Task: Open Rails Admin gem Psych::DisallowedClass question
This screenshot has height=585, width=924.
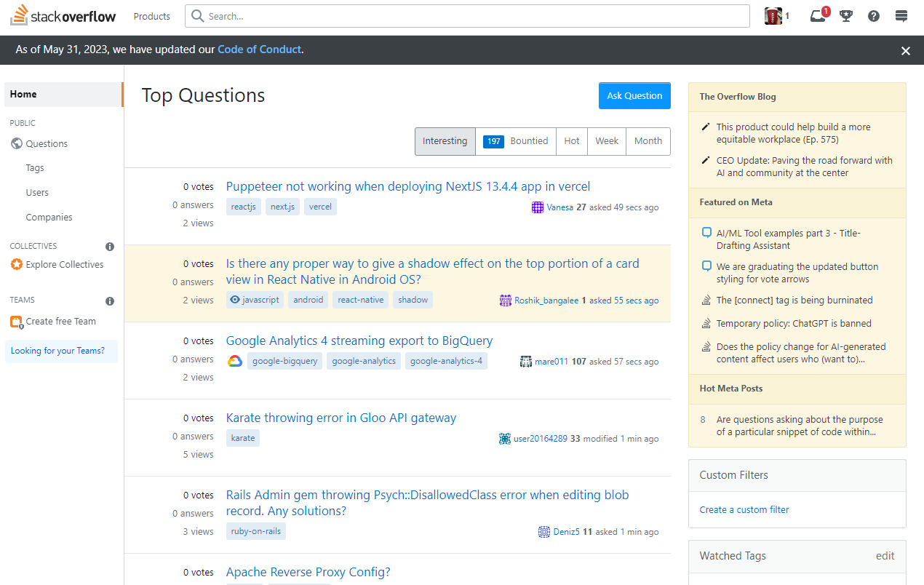Action: tap(428, 503)
